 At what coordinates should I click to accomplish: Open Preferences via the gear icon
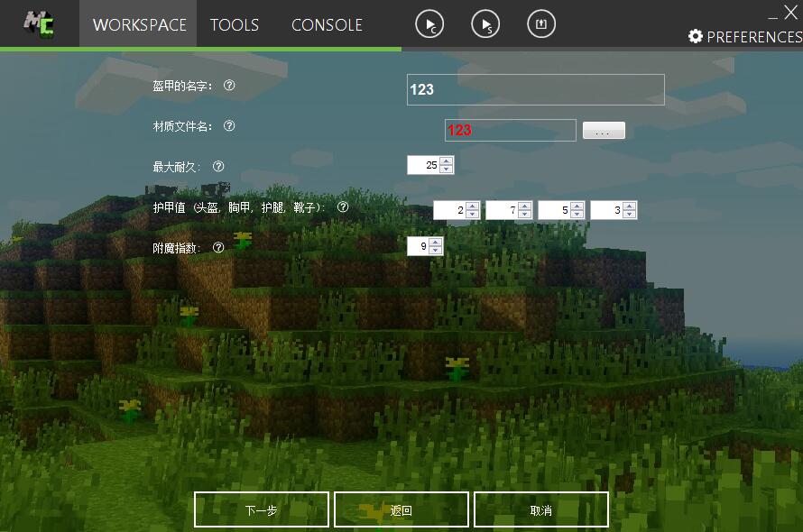coord(695,36)
